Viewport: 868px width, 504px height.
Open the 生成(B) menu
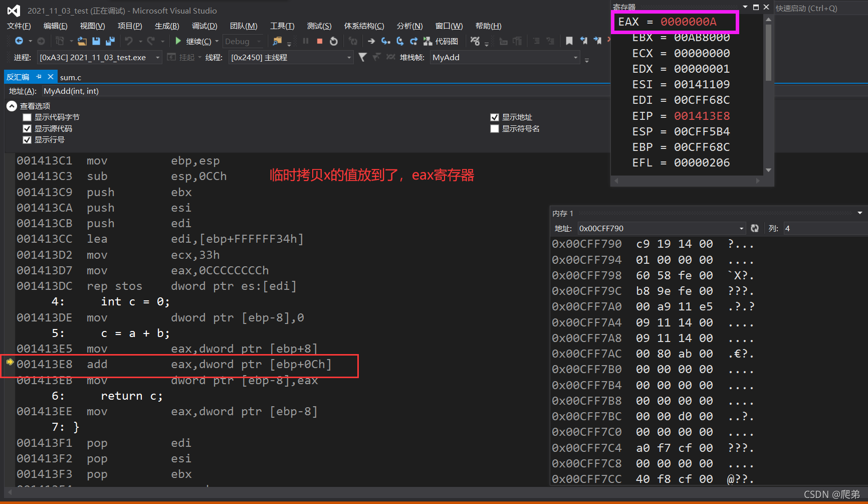[x=167, y=26]
